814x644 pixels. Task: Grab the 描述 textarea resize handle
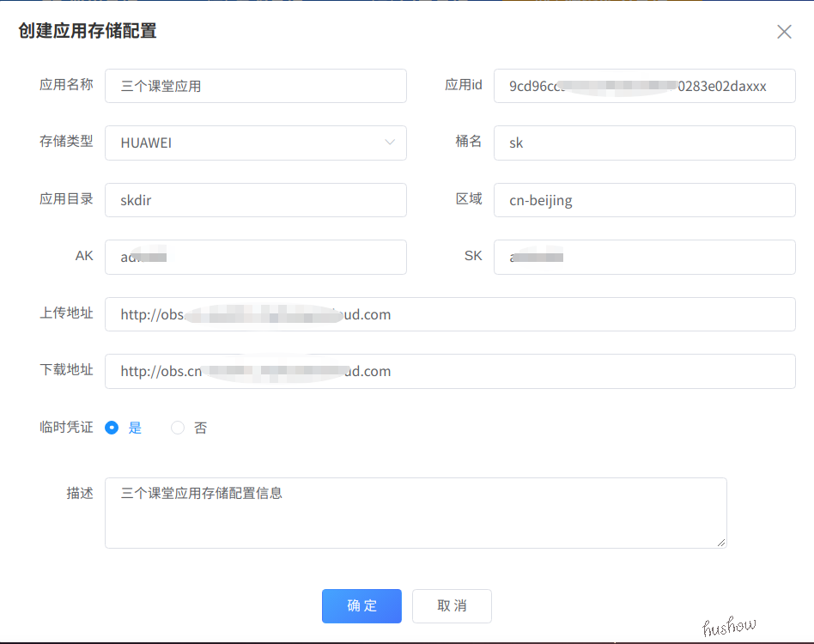(x=721, y=543)
